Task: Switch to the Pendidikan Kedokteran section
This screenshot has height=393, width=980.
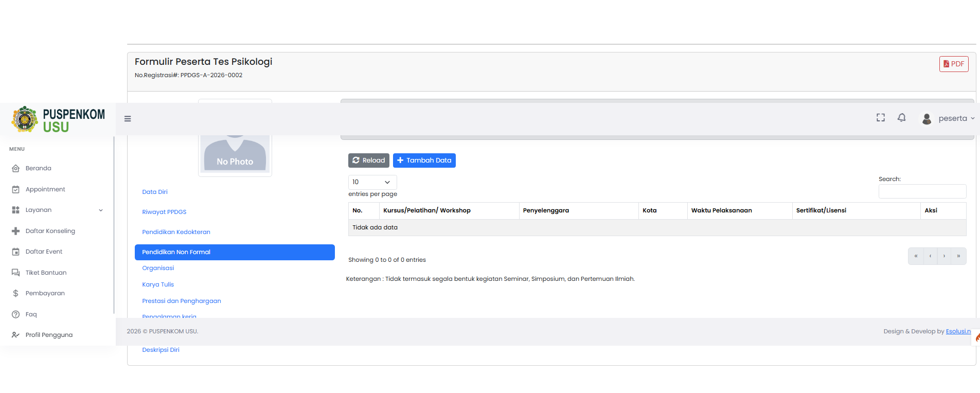Action: (x=176, y=232)
